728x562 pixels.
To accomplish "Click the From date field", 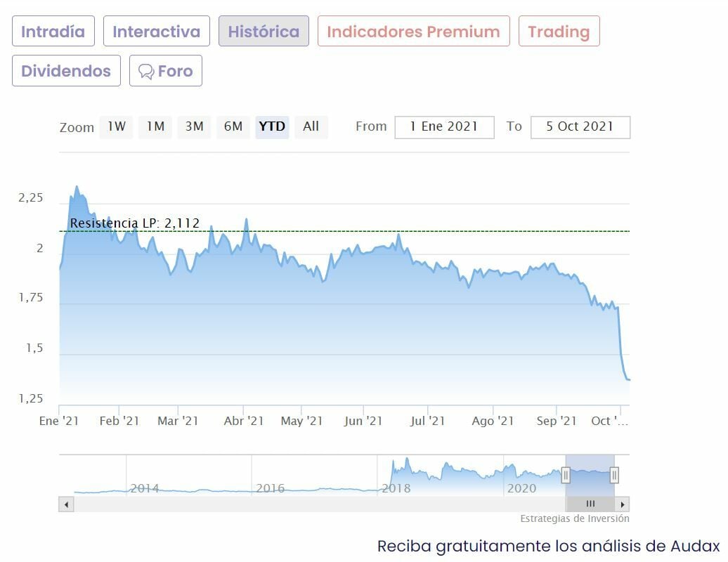I will [444, 127].
